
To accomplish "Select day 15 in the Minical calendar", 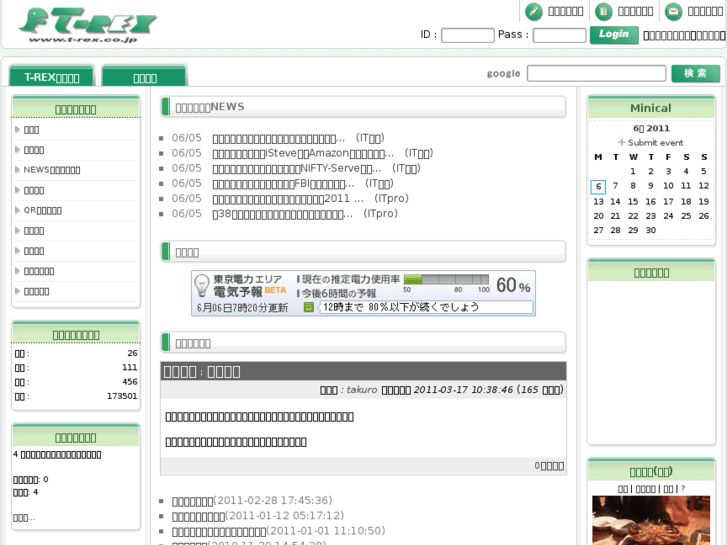I will (633, 201).
